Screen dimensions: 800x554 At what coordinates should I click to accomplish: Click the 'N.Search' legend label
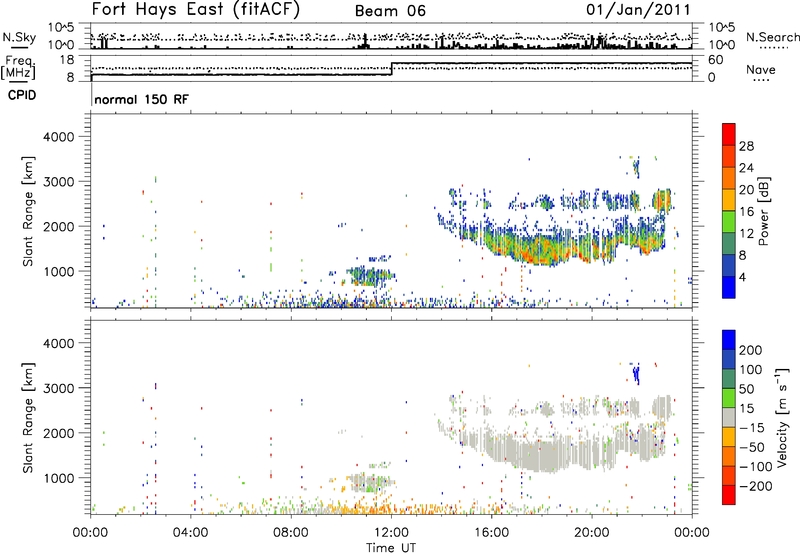click(772, 37)
